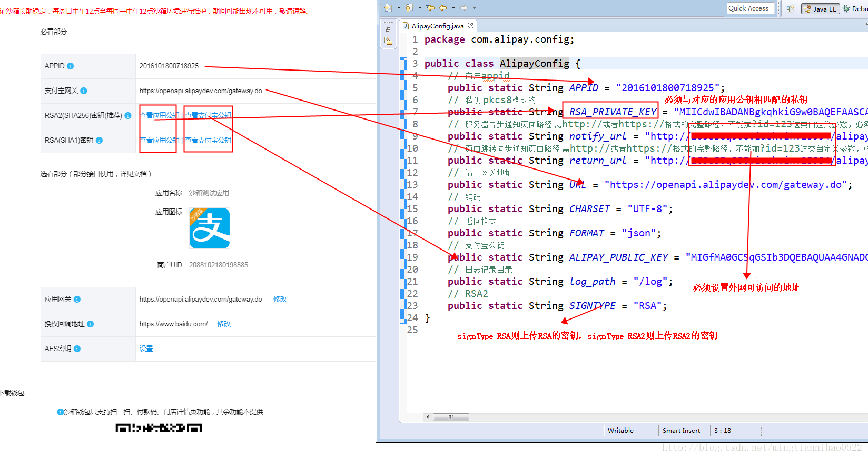Click the Java file icon on AlipayConfig tab
This screenshot has width=868, height=458.
pyautogui.click(x=406, y=26)
